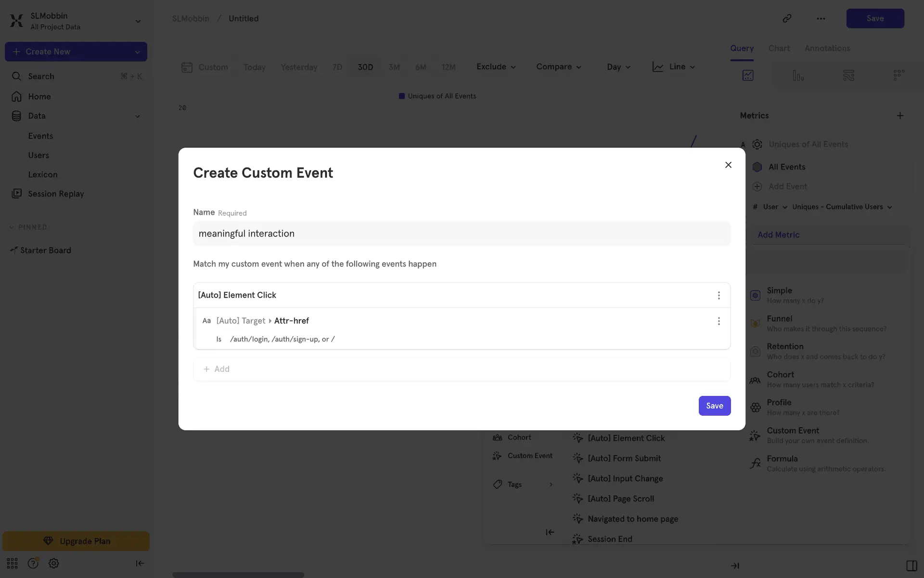924x578 pixels.
Task: Switch to the Chart tab
Action: pyautogui.click(x=779, y=48)
